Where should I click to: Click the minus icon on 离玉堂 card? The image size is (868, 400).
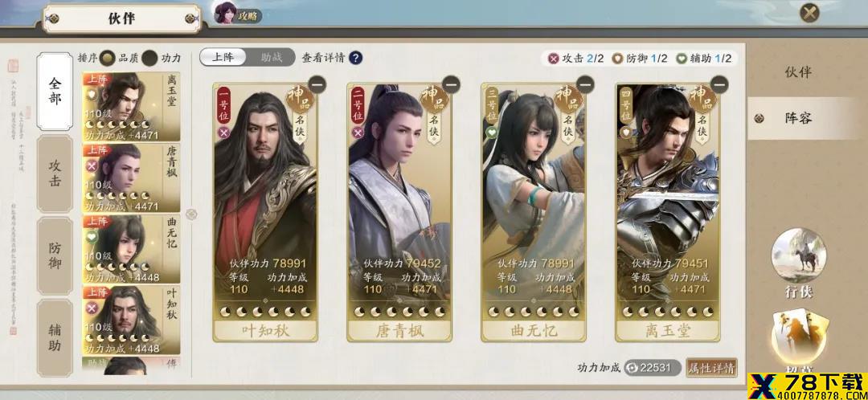pyautogui.click(x=719, y=84)
